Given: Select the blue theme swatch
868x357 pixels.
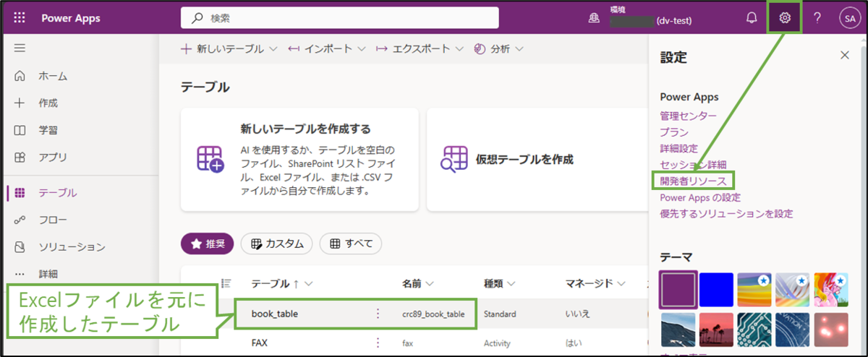Looking at the screenshot, I should click(717, 290).
